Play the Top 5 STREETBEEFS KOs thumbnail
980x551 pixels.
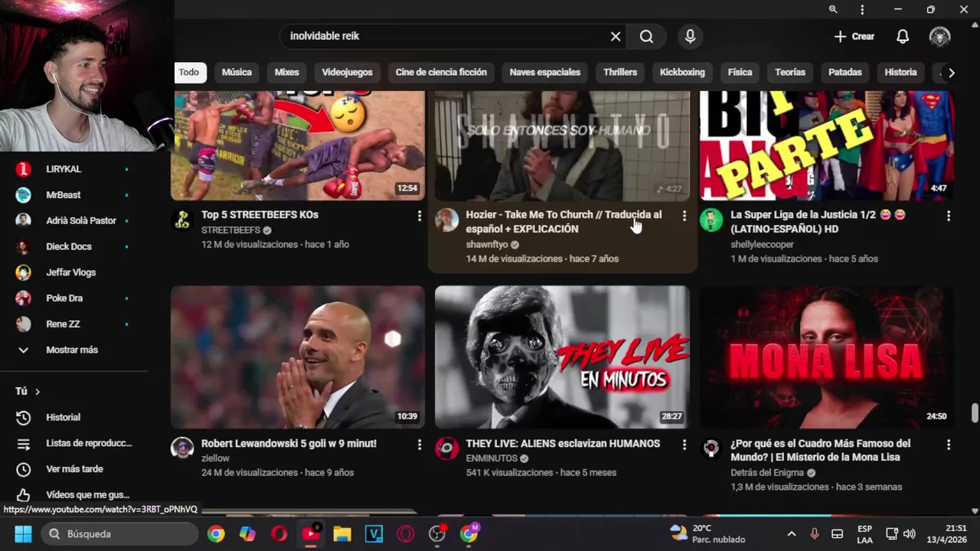click(x=298, y=145)
